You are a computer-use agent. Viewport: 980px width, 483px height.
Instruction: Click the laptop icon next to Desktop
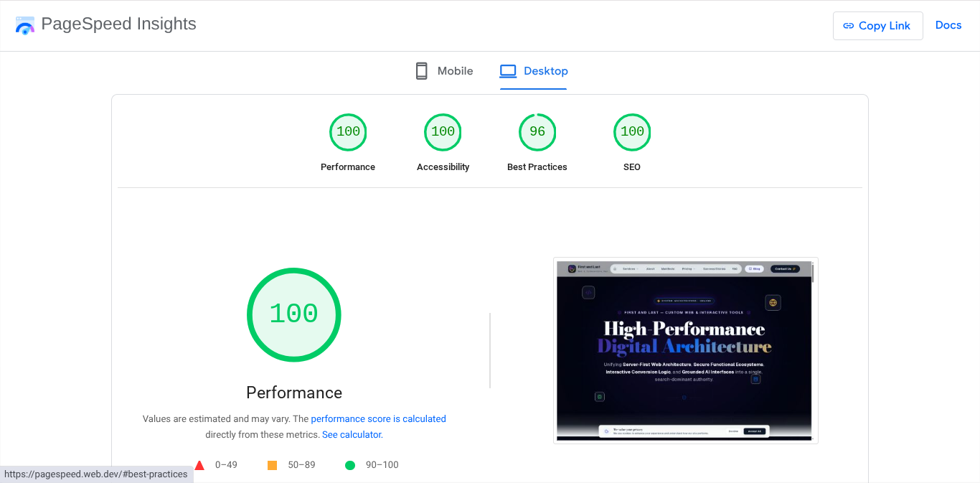tap(508, 70)
